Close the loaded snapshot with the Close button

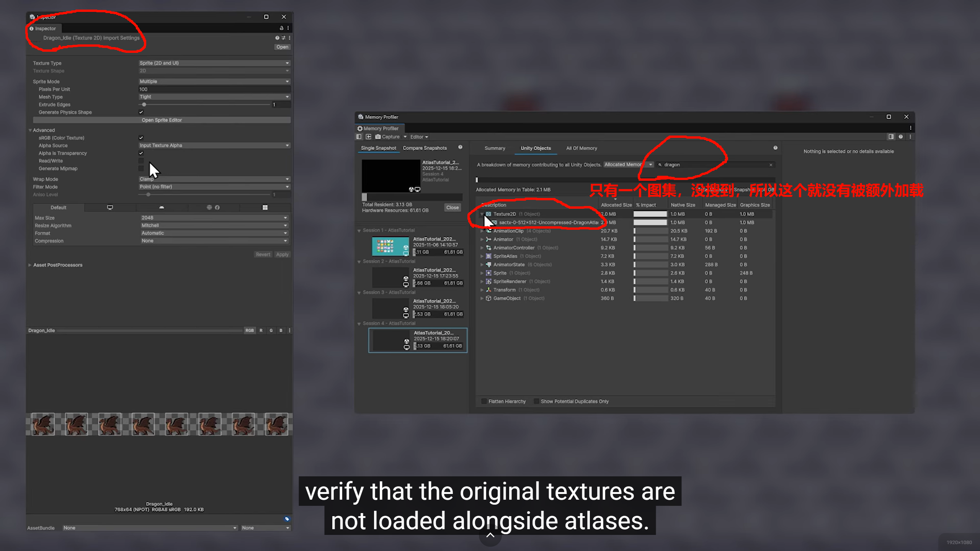(452, 208)
